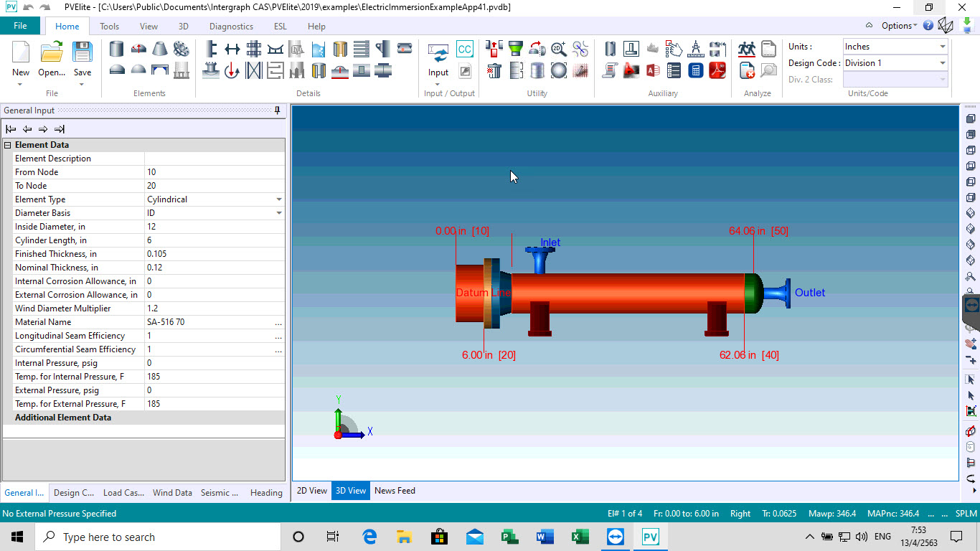Click the running figures Analyze icon
Viewport: 980px width, 551px height.
(747, 49)
